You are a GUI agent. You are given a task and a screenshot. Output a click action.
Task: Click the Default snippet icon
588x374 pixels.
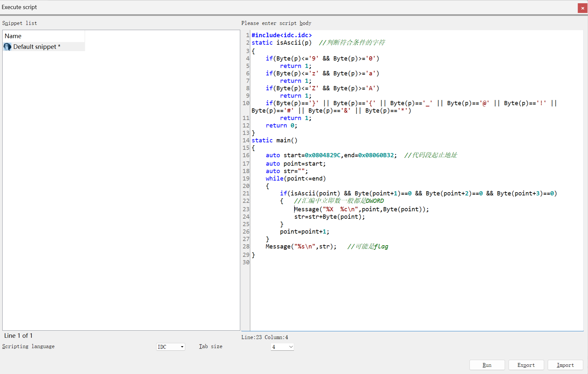[7, 47]
